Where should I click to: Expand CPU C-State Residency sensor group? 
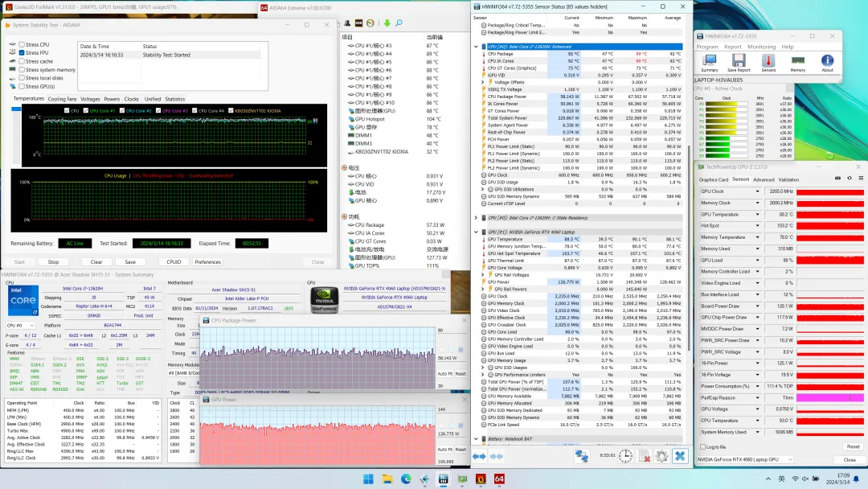476,218
